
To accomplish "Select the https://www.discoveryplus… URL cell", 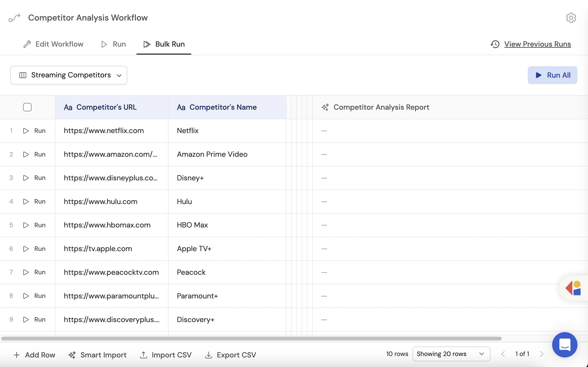I will tap(112, 319).
